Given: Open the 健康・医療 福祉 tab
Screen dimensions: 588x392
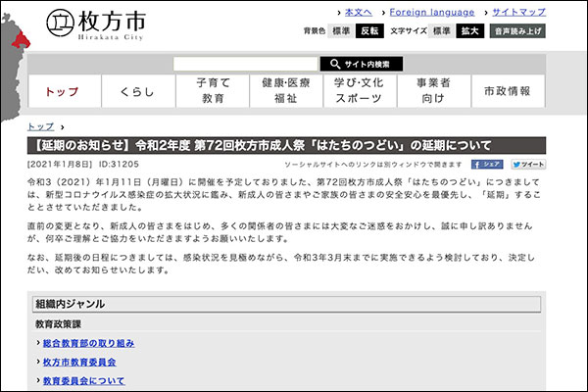Looking at the screenshot, I should coord(285,91).
